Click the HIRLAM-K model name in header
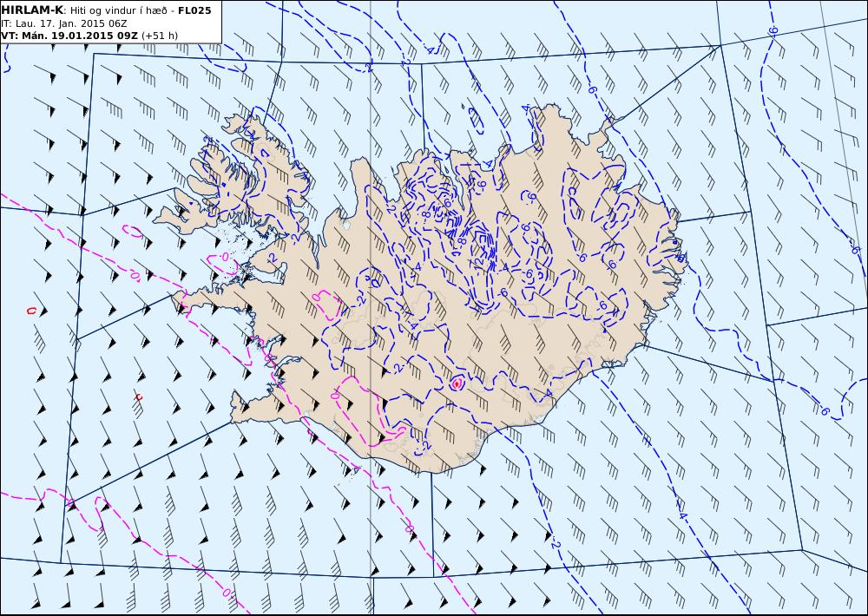 [x=31, y=10]
